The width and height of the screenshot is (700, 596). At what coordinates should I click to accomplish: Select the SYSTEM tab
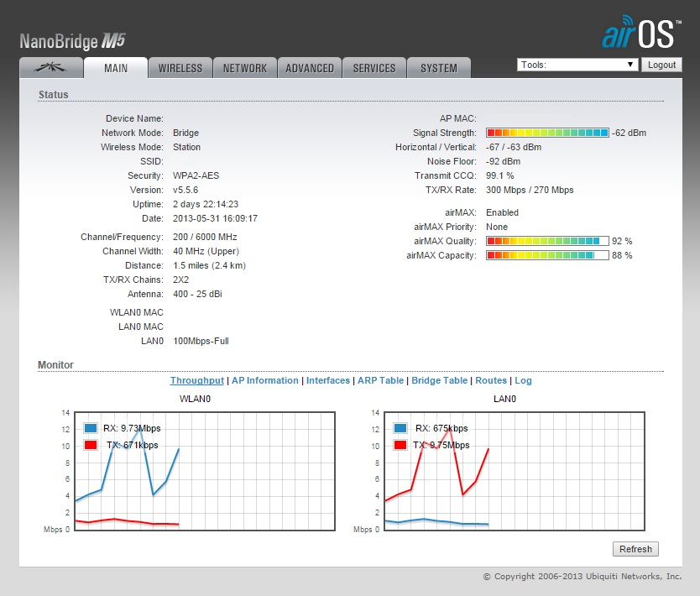(439, 68)
